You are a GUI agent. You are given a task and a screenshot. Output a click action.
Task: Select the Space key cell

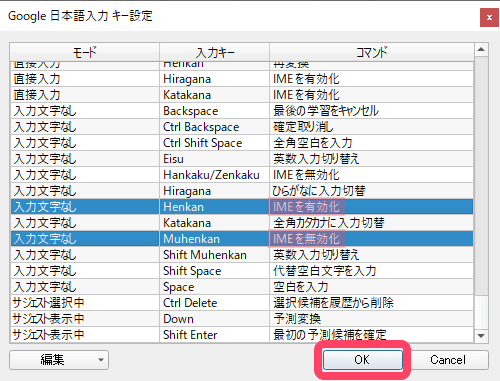[214, 287]
